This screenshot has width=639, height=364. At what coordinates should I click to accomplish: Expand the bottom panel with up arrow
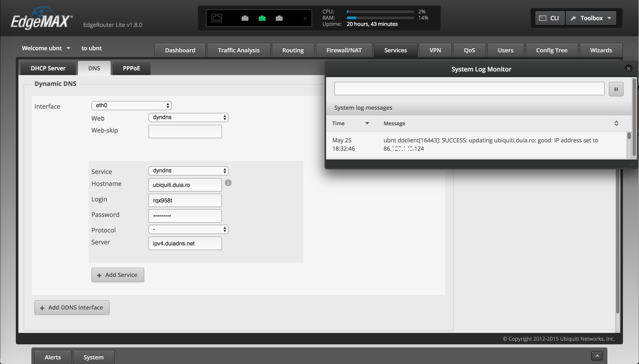pyautogui.click(x=597, y=356)
